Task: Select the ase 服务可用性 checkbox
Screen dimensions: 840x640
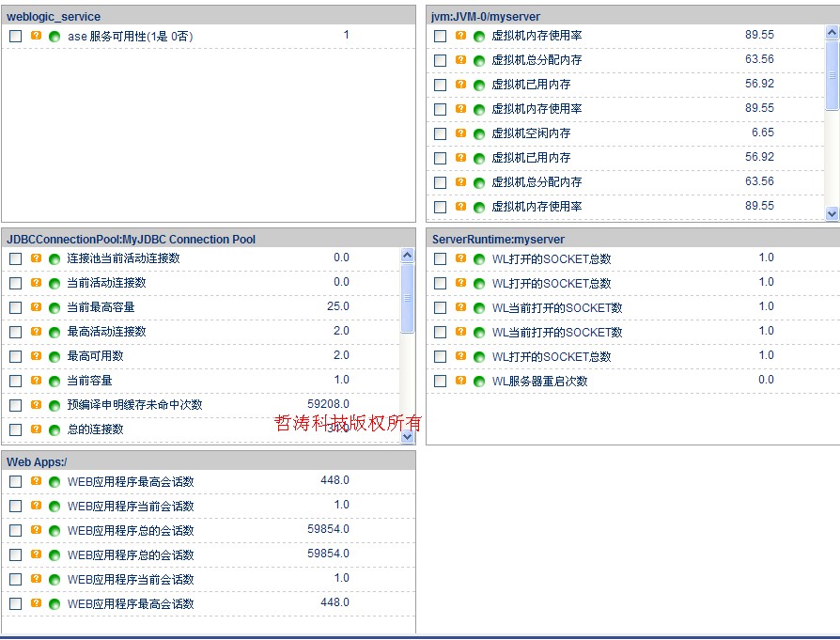Action: 16,36
